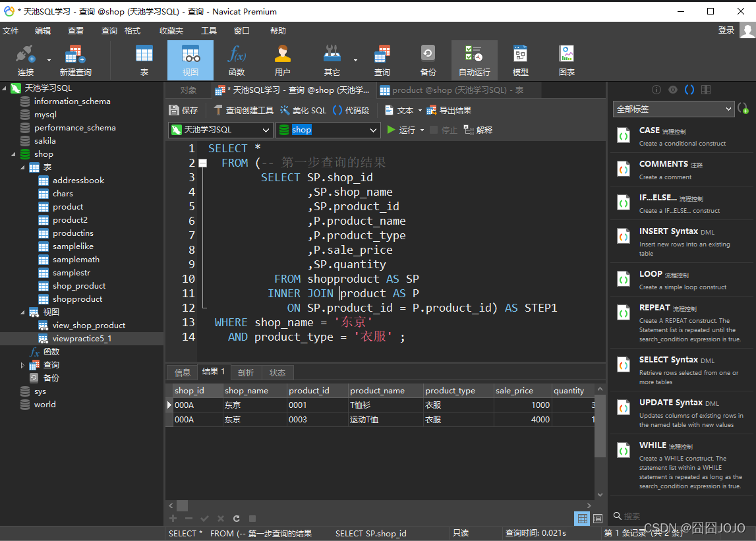
Task: Open 查询创建工具 query builder
Action: 243,111
